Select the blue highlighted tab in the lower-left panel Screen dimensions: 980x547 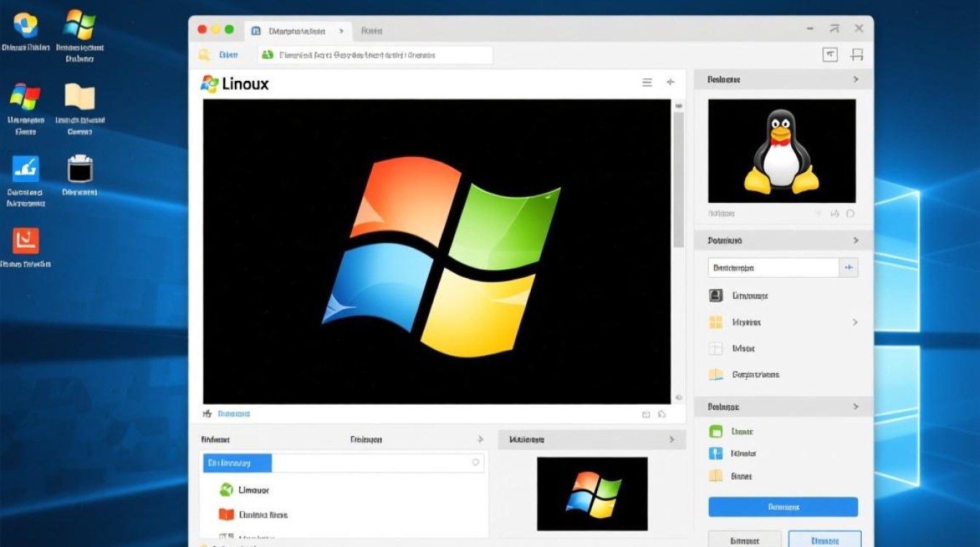[236, 462]
